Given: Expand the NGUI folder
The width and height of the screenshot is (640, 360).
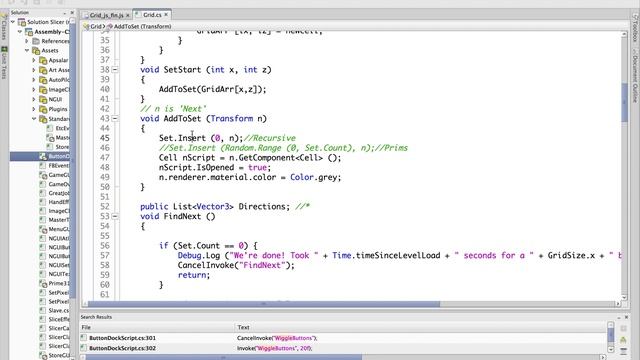Looking at the screenshot, I should pos(34,99).
